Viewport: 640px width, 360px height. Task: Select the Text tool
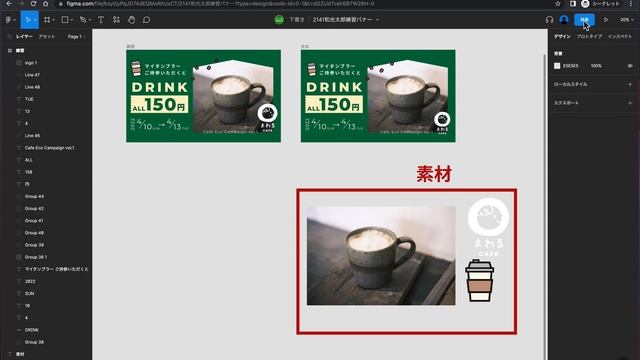[101, 20]
